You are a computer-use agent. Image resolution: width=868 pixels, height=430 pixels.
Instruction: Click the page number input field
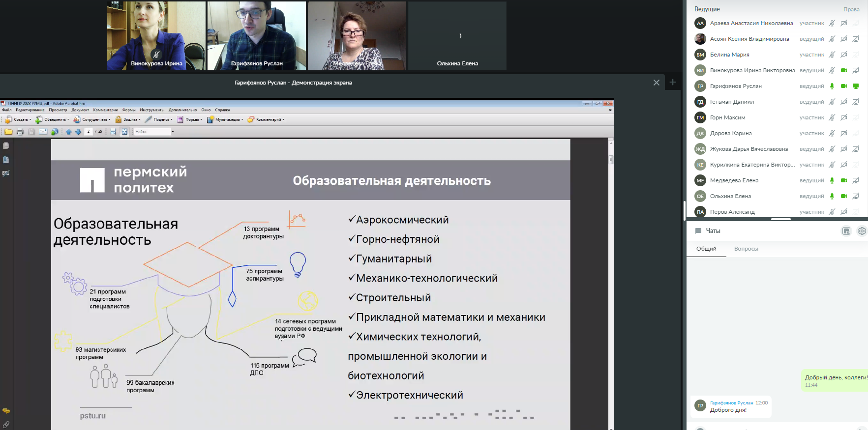pos(89,132)
